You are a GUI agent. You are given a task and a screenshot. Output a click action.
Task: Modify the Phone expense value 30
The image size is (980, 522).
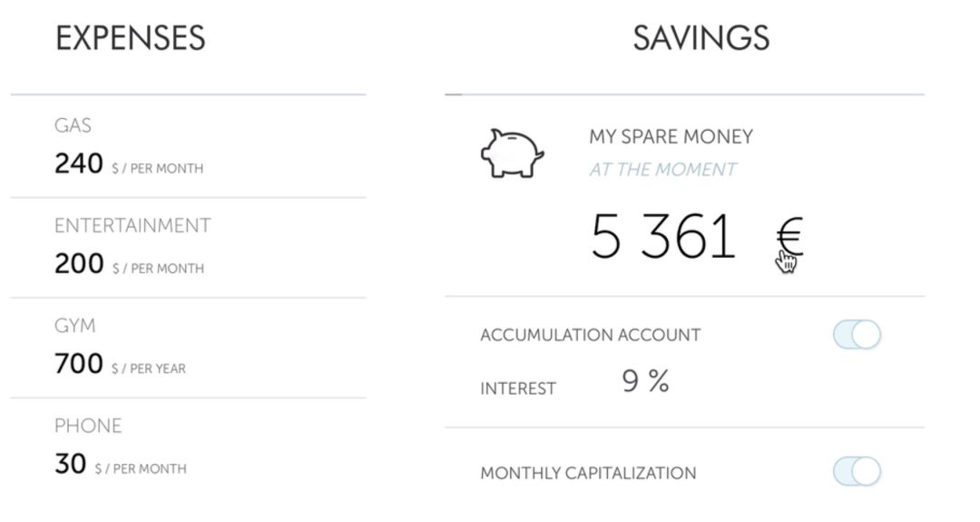pyautogui.click(x=70, y=464)
